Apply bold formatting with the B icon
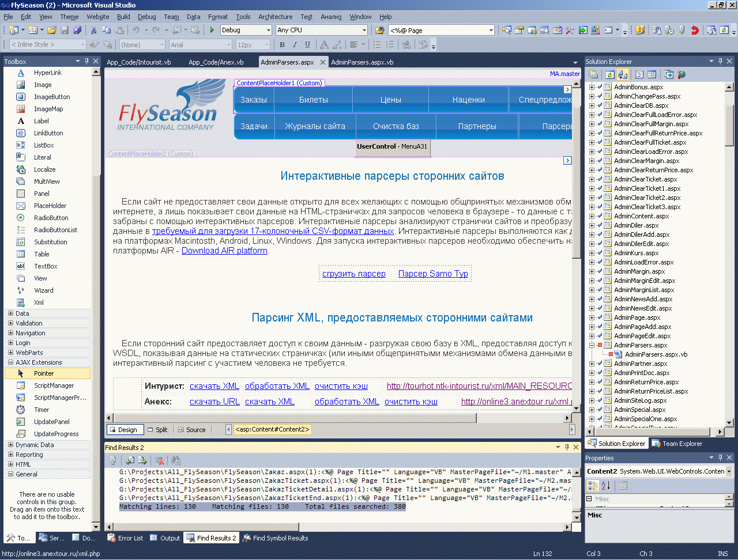 [x=282, y=44]
